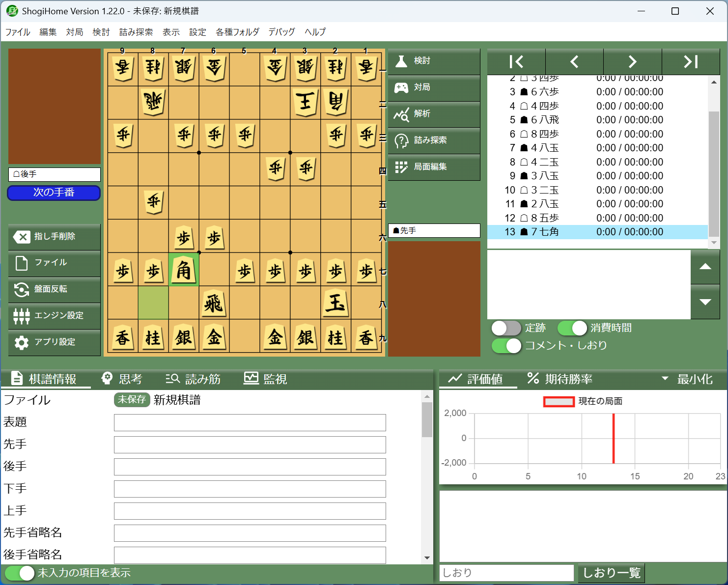
Task: Open the 最小化 dropdown arrow
Action: [666, 379]
